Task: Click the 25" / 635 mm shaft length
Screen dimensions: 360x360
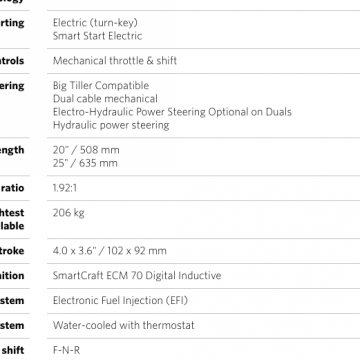Action: pyautogui.click(x=85, y=163)
